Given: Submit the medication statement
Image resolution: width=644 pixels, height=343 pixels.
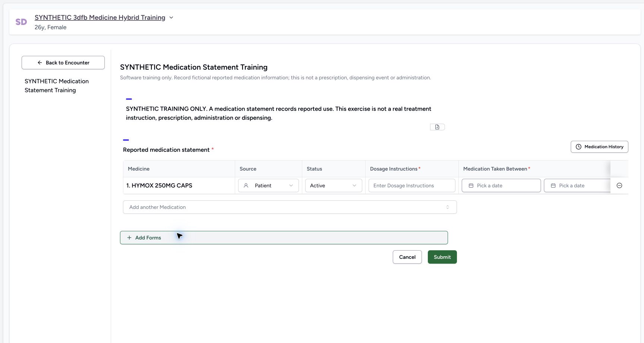Looking at the screenshot, I should (x=442, y=257).
